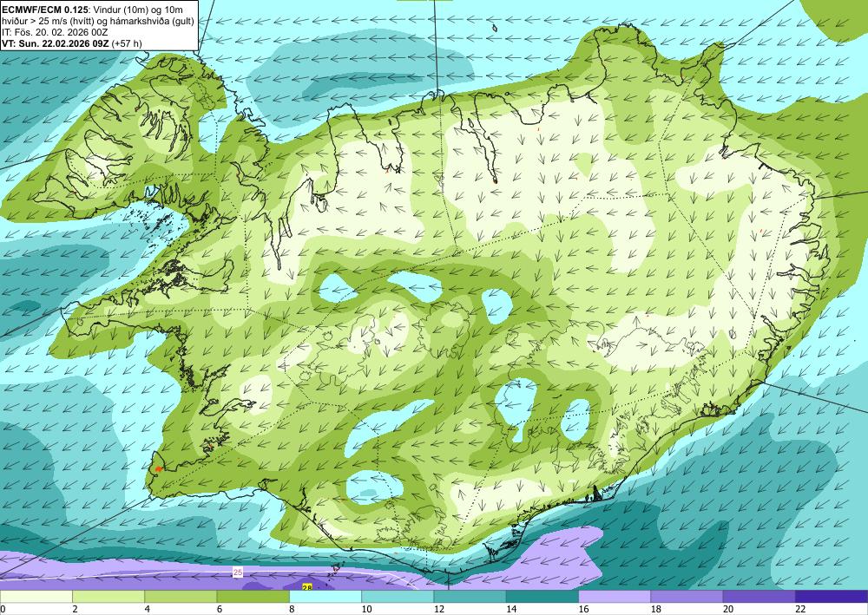
Task: Click the 12–14 m/s teal legend swatch
Action: click(470, 597)
